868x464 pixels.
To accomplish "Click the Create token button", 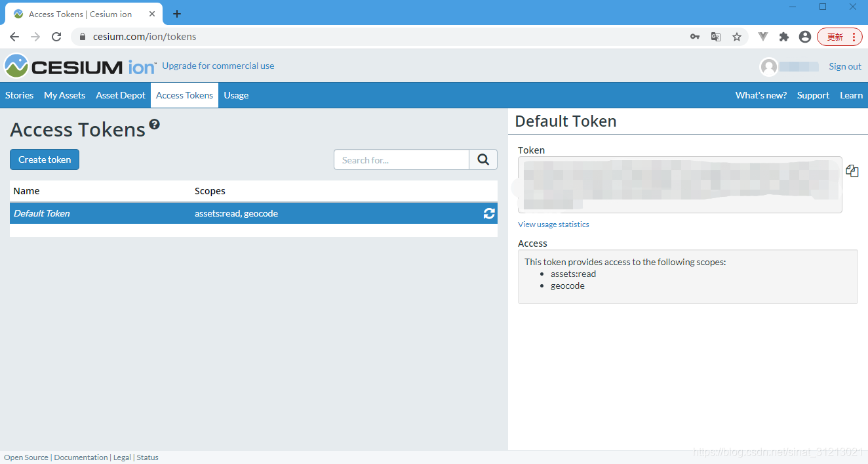I will (45, 159).
